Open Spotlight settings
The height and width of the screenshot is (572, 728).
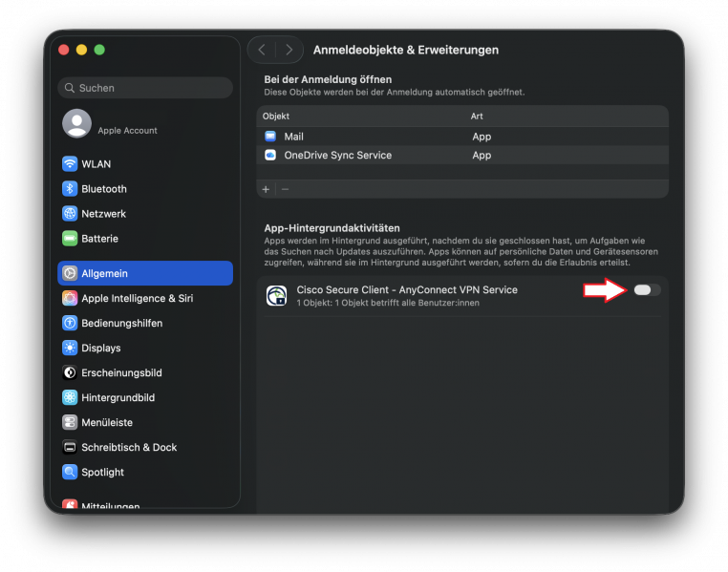(x=145, y=472)
